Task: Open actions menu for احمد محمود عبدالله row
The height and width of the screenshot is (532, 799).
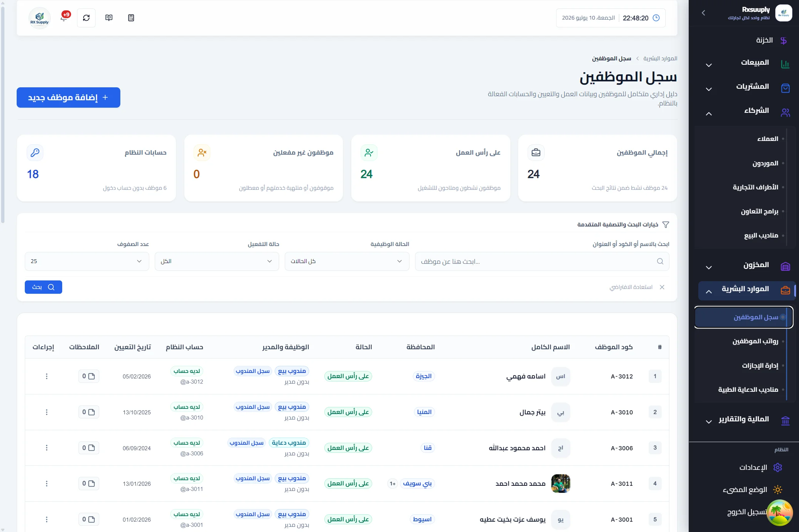Action: click(x=47, y=448)
